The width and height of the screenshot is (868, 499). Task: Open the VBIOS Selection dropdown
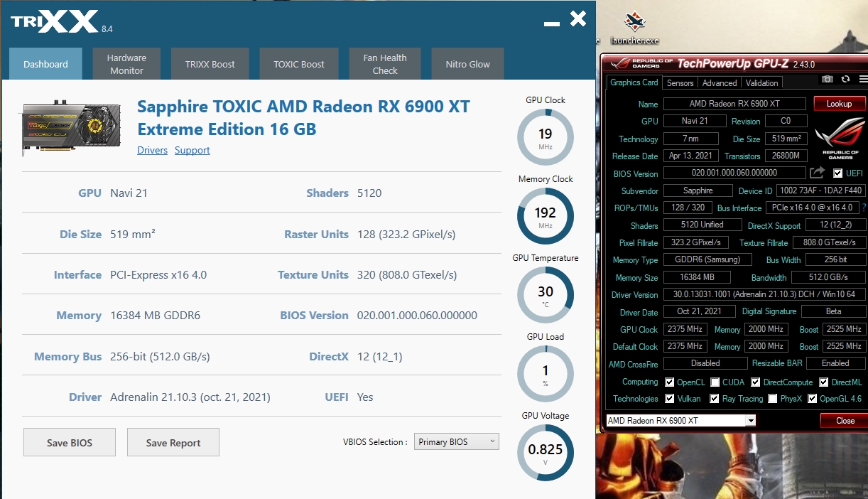click(x=456, y=442)
